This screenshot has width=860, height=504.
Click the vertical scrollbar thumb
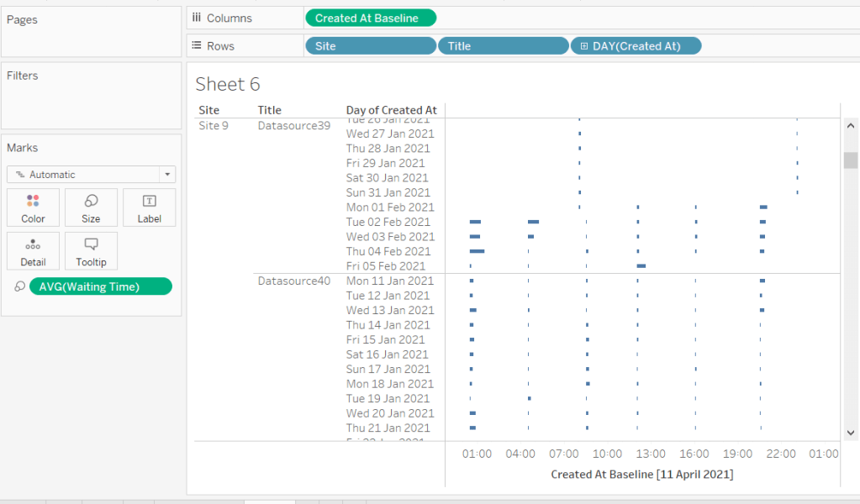click(850, 160)
